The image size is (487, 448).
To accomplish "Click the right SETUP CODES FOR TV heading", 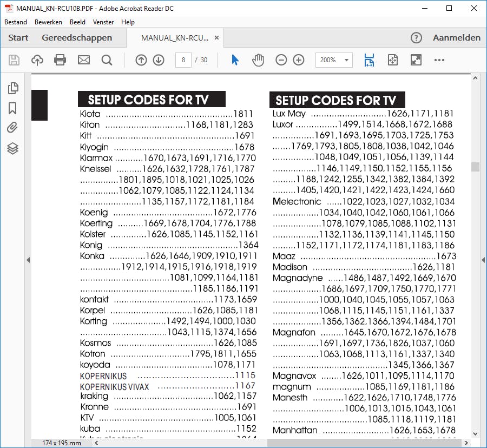I will click(x=337, y=100).
